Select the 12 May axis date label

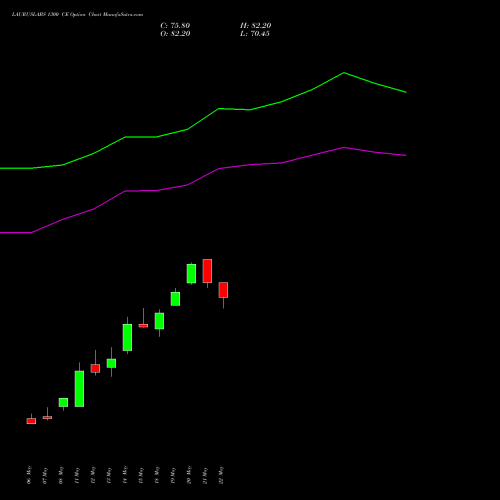click(93, 475)
